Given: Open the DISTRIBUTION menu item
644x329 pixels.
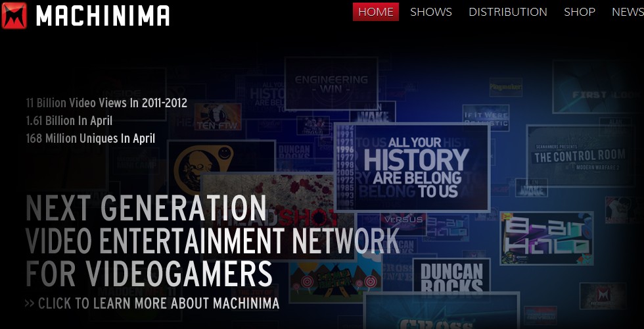Looking at the screenshot, I should (x=508, y=12).
